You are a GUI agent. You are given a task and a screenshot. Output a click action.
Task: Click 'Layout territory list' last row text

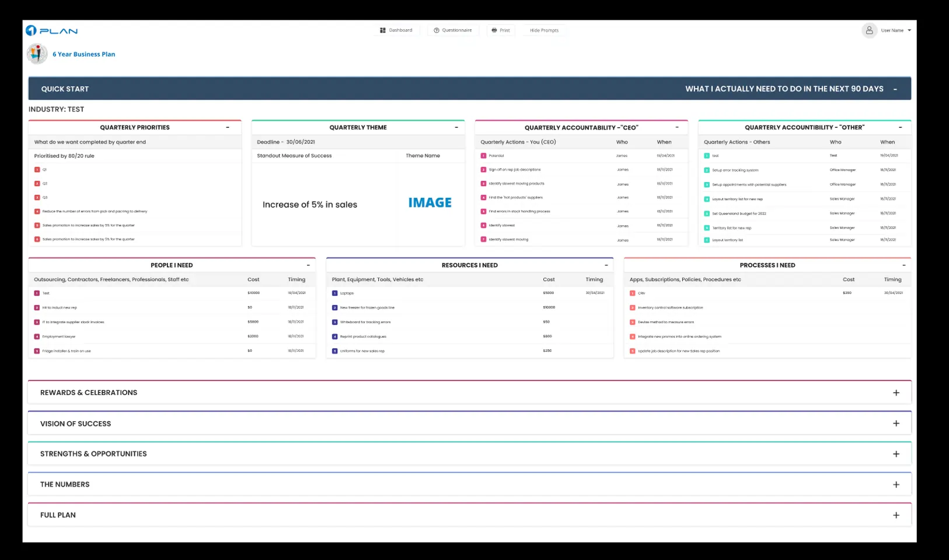728,240
